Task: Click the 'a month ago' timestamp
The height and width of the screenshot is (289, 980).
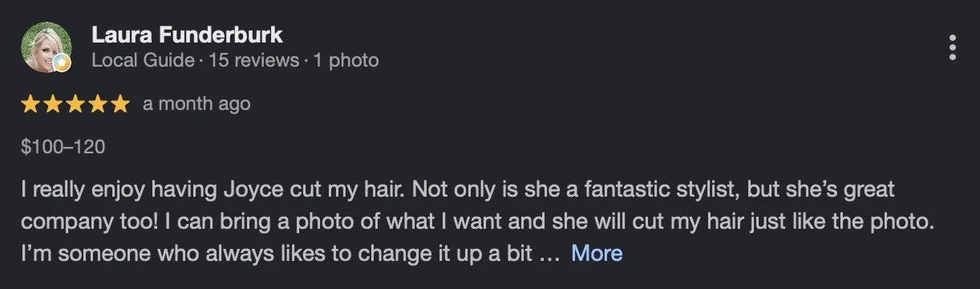Action: point(196,104)
